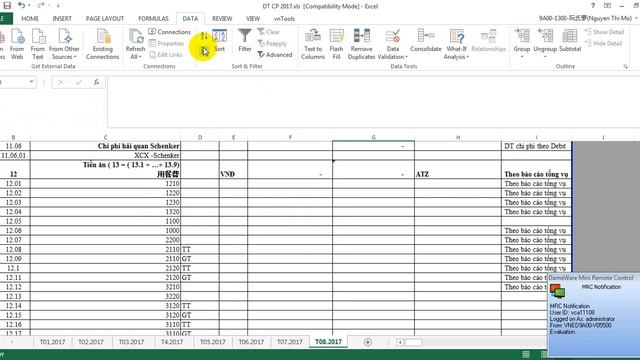Switch to the INSERT ribbon tab
The width and height of the screenshot is (640, 360).
(62, 19)
